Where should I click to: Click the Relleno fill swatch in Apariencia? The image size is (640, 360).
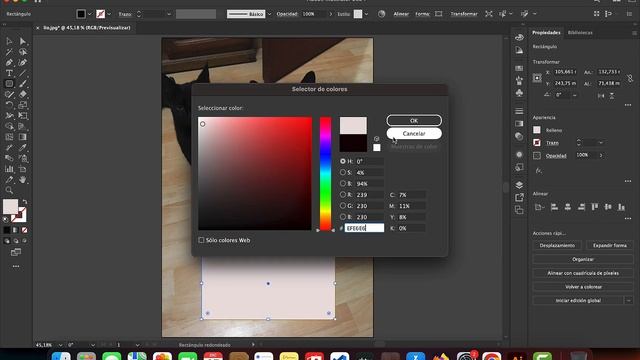pyautogui.click(x=537, y=130)
